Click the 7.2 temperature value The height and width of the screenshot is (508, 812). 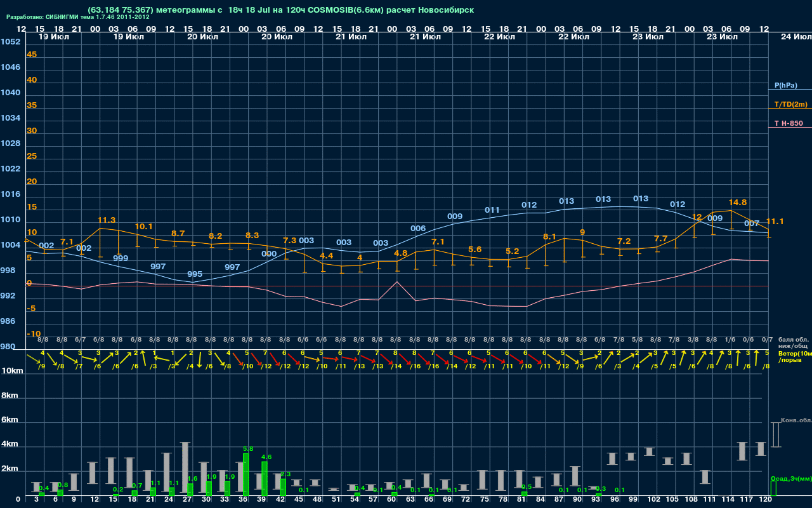tap(624, 241)
